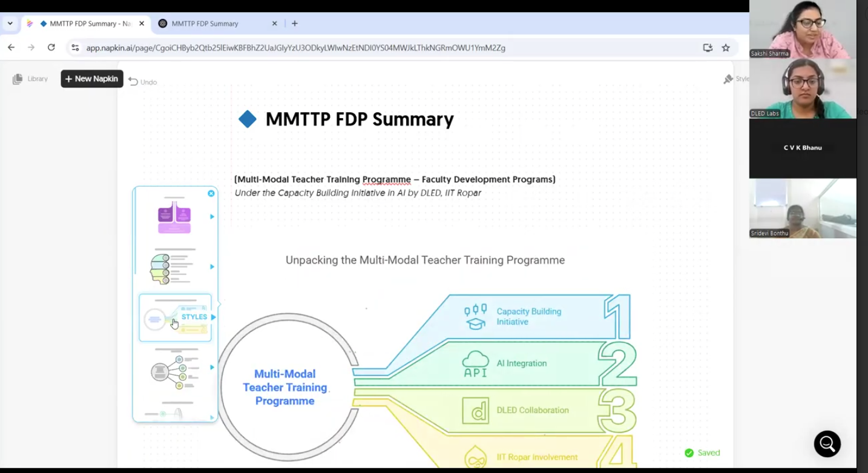Expand styles arrow beside head profile diagram
The image size is (868, 473).
click(212, 266)
